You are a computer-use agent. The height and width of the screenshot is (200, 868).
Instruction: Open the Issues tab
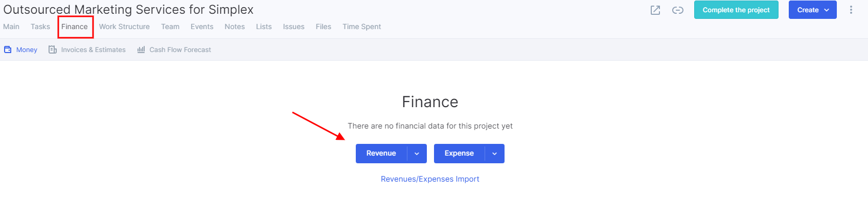pos(293,27)
